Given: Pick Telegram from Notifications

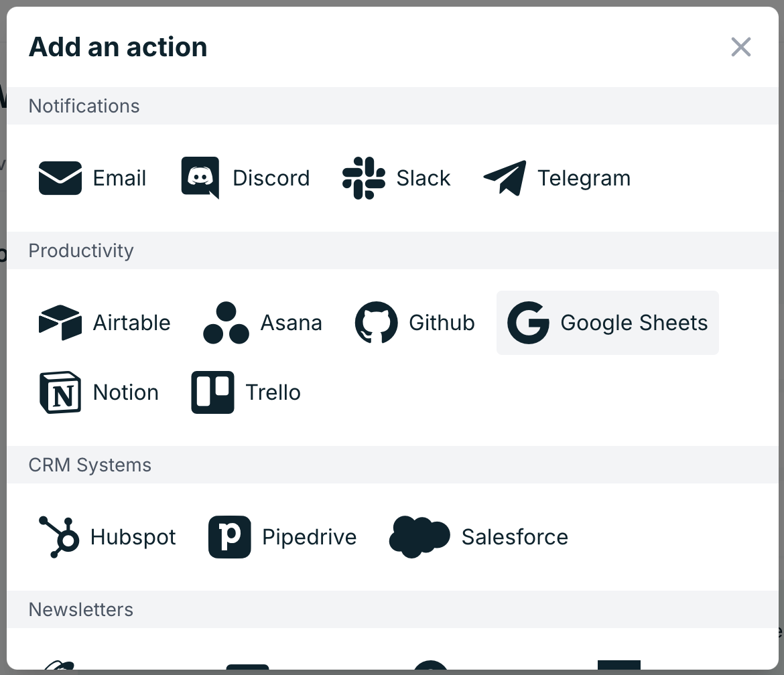Looking at the screenshot, I should click(556, 178).
